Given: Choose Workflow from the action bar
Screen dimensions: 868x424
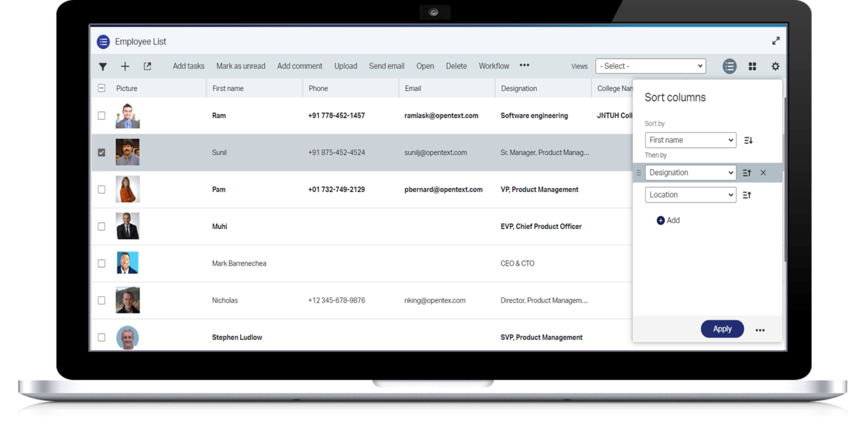Looking at the screenshot, I should pyautogui.click(x=493, y=66).
